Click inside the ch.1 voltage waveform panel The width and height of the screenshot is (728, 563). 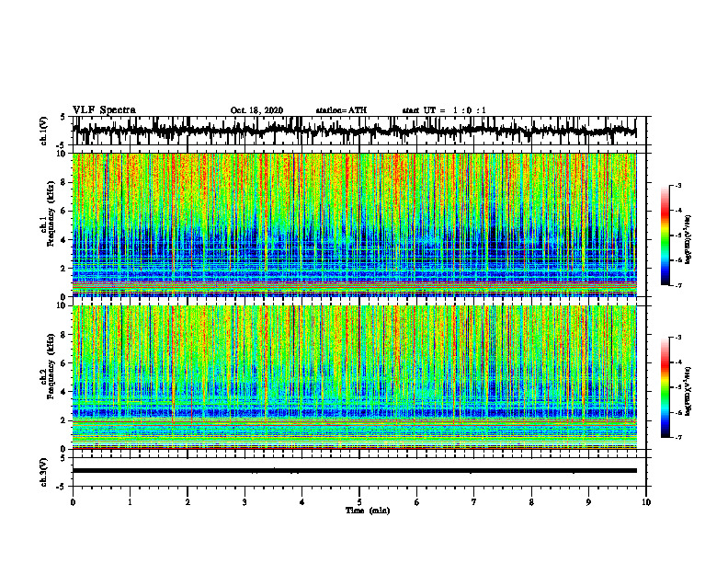click(x=359, y=131)
